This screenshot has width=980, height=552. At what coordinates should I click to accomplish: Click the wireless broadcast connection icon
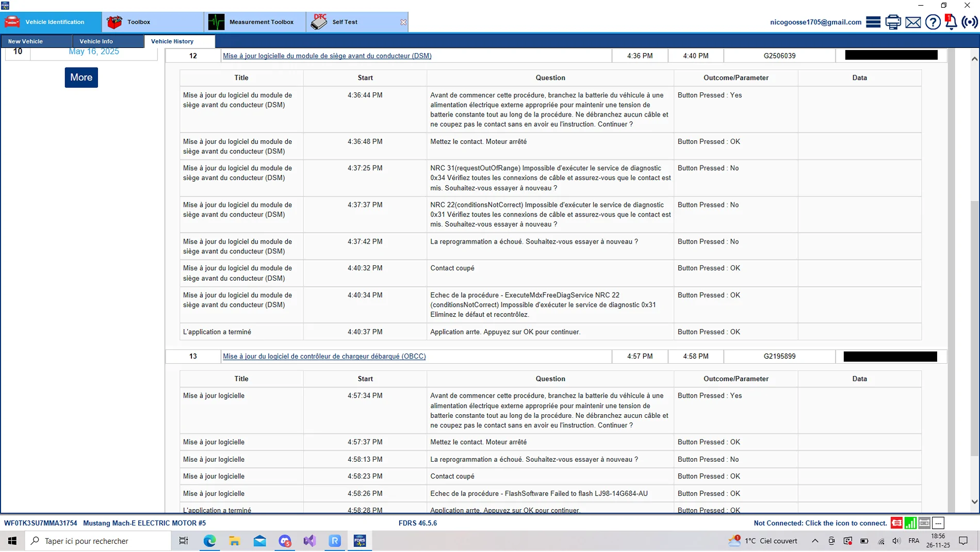pyautogui.click(x=970, y=22)
